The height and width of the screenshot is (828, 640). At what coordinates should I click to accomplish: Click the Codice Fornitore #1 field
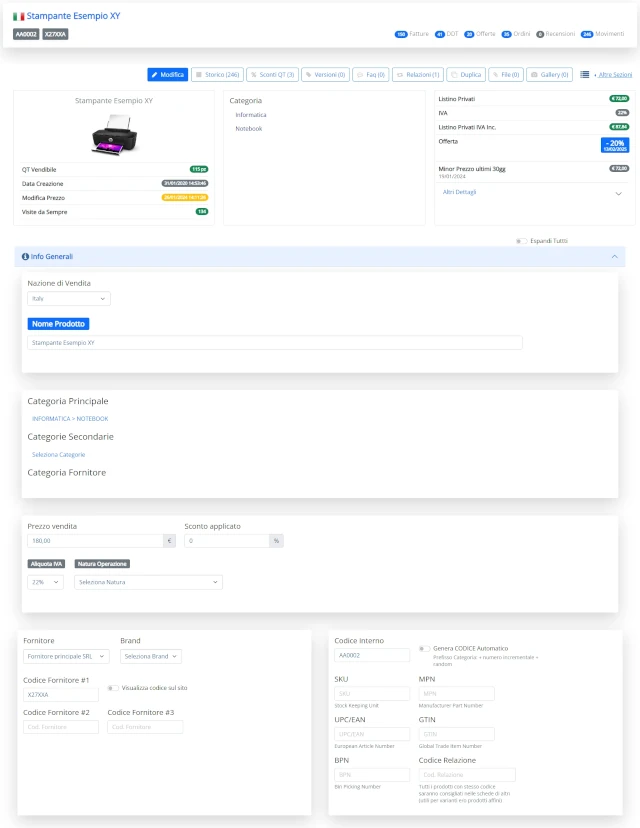(61, 695)
